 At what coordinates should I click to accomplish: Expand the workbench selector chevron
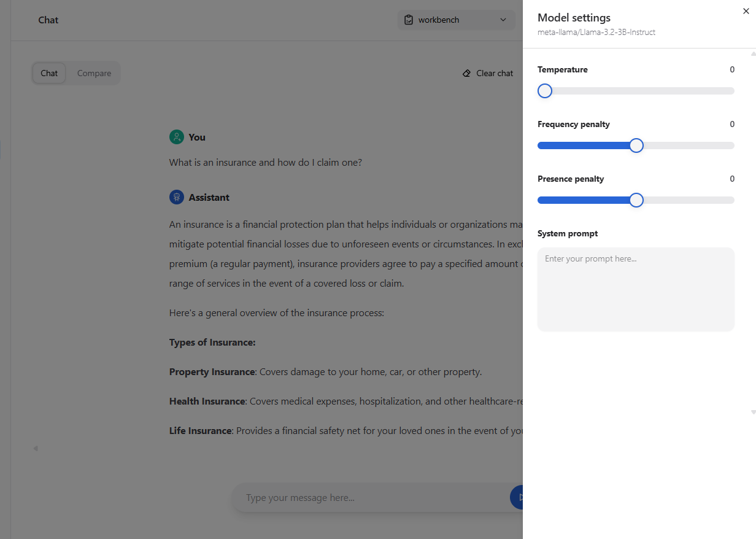coord(503,20)
